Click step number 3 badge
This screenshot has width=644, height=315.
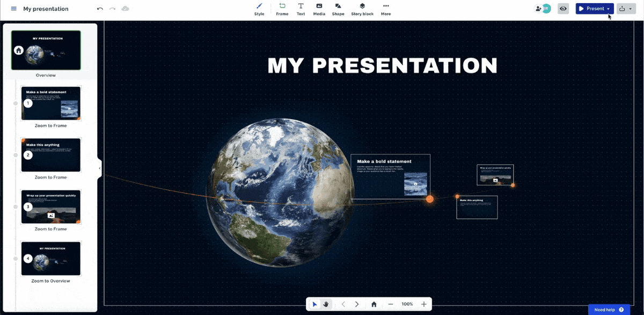pos(28,207)
